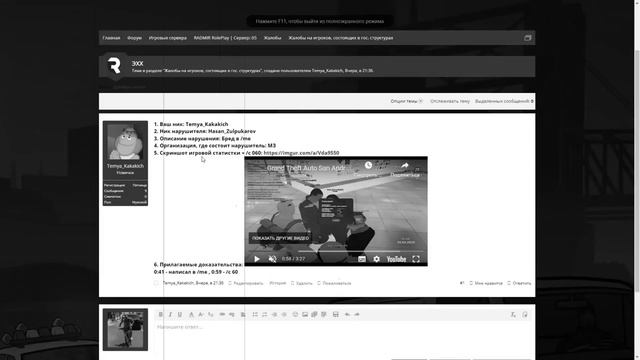Toggle italic formatting in reply editor
640x360 pixels.
(x=170, y=314)
